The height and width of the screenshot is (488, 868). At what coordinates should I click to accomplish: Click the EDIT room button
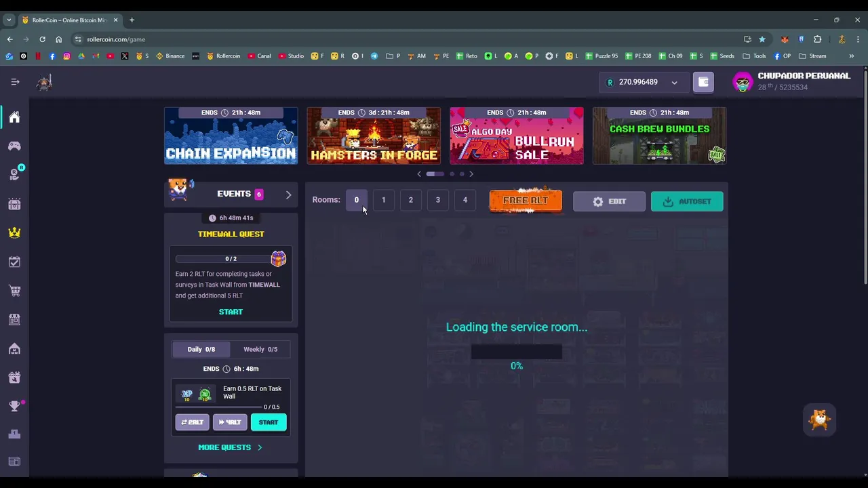(609, 201)
